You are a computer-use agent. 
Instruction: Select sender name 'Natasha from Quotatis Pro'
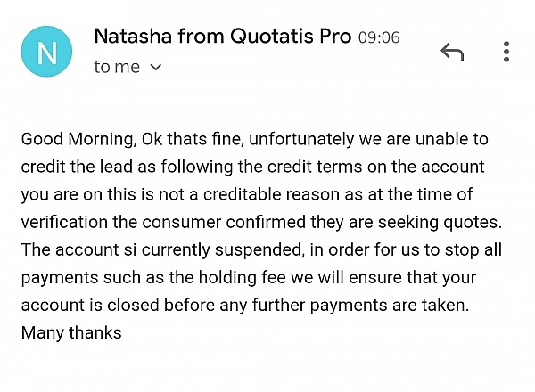pyautogui.click(x=223, y=38)
